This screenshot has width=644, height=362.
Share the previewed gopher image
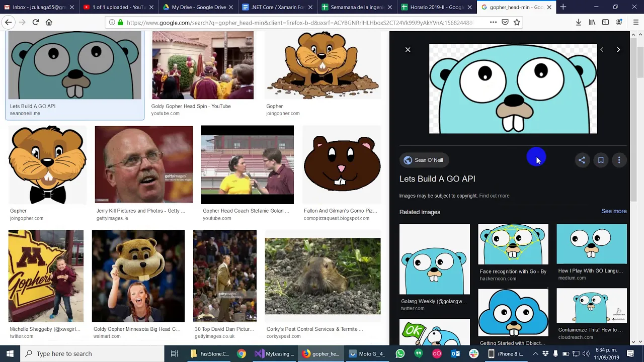(x=582, y=160)
